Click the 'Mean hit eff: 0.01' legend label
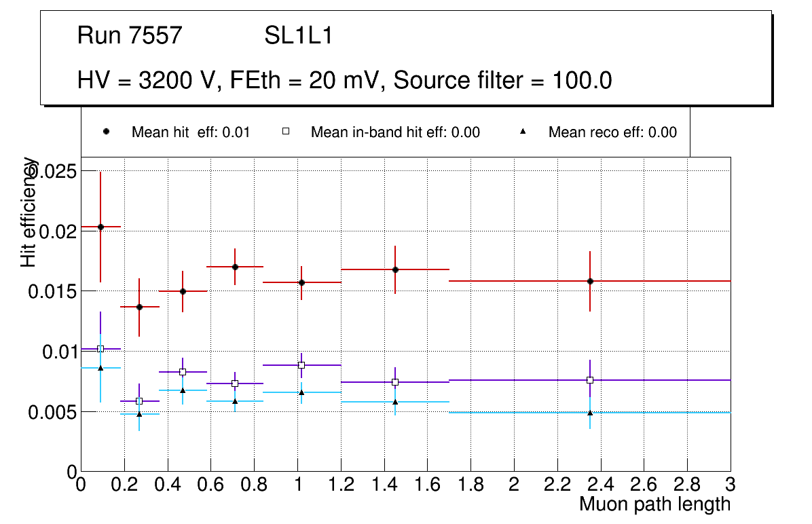The image size is (812, 524). 191,132
